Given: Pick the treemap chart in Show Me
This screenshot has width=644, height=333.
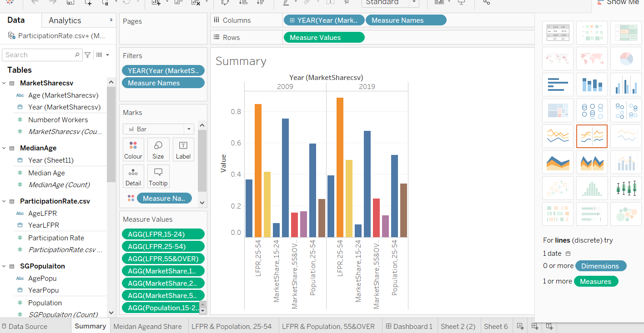Looking at the screenshot, I should point(558,110).
